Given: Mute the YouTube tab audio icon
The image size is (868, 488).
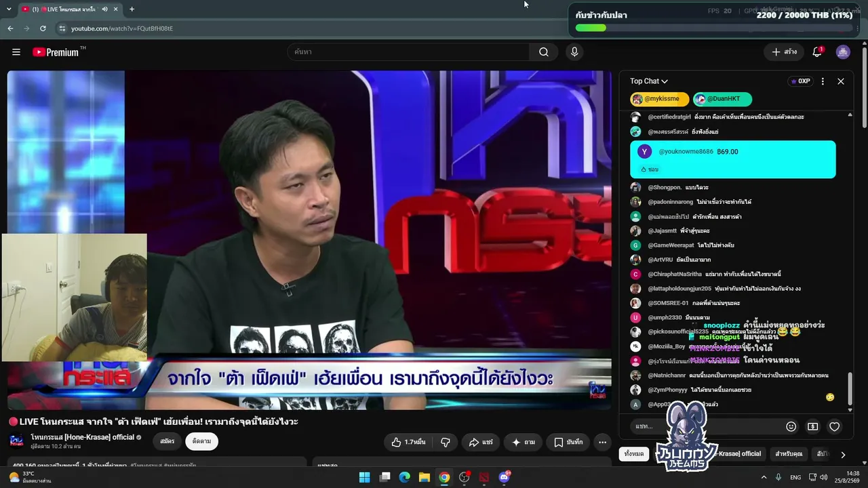Looking at the screenshot, I should (x=104, y=9).
